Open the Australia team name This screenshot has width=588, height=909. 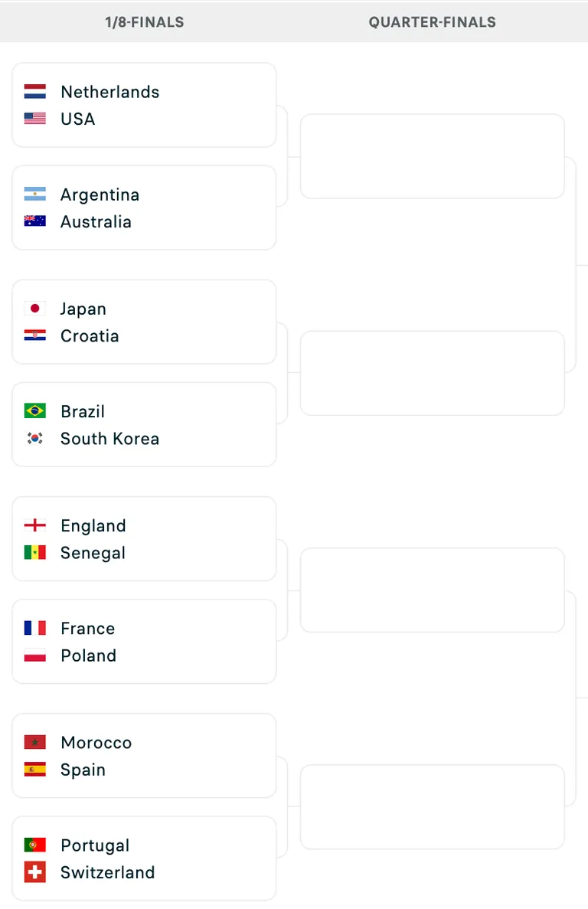tap(96, 221)
